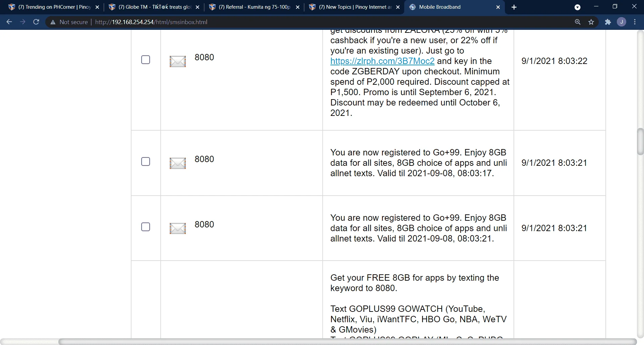This screenshot has height=345, width=644.
Task: Click the horizontal scrollbar at the bottom
Action: point(347,342)
